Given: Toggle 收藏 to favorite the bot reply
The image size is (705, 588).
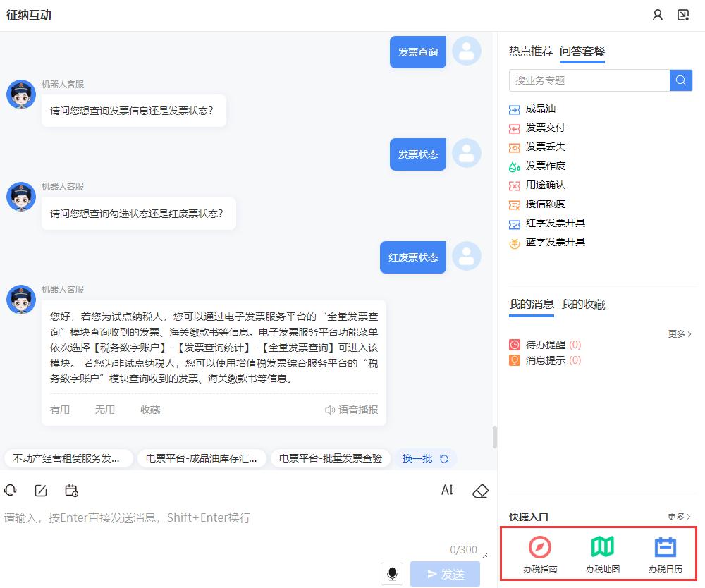Looking at the screenshot, I should (149, 409).
